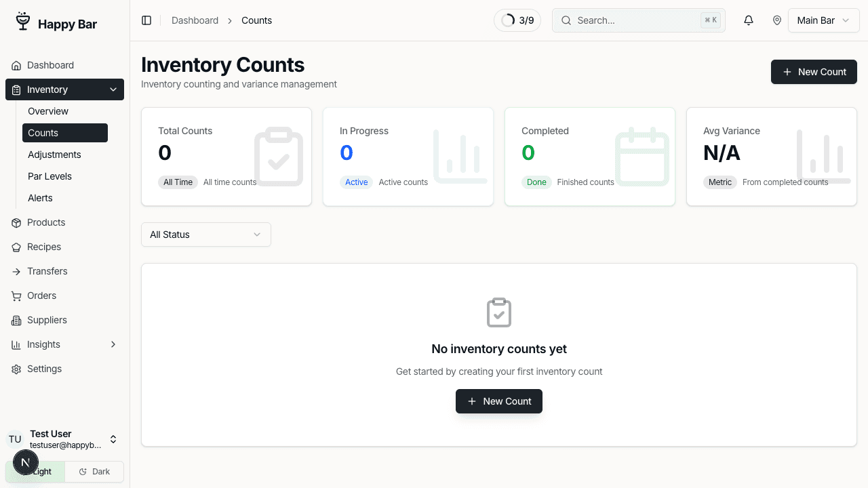Click the Recipes sidebar icon
868x488 pixels.
(x=15, y=247)
